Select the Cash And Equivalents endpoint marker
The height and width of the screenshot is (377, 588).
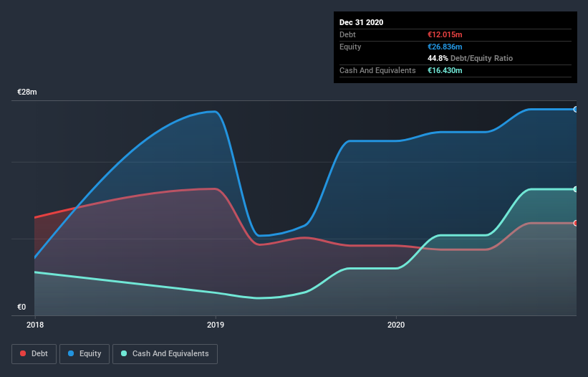pyautogui.click(x=576, y=189)
